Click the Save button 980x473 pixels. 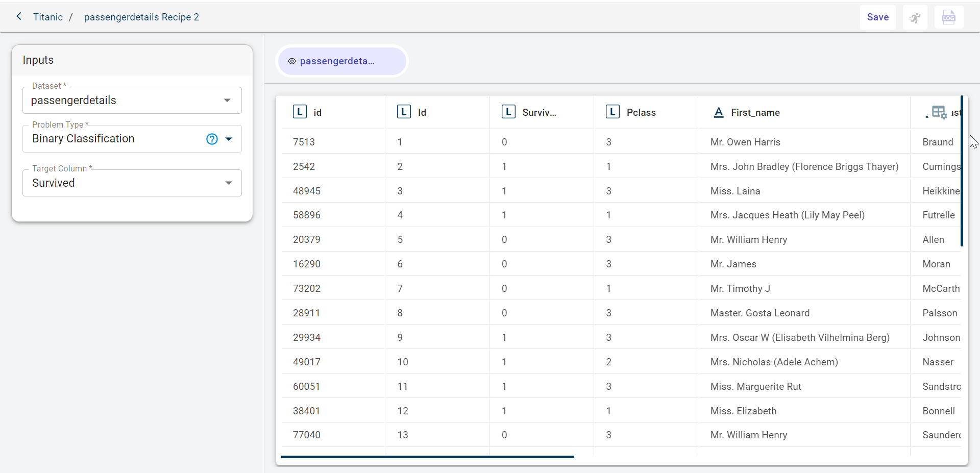[877, 17]
